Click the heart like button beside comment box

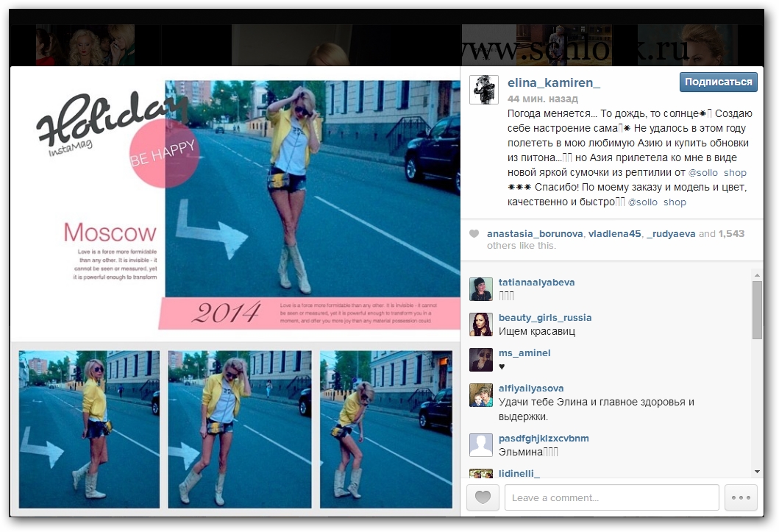[x=483, y=498]
